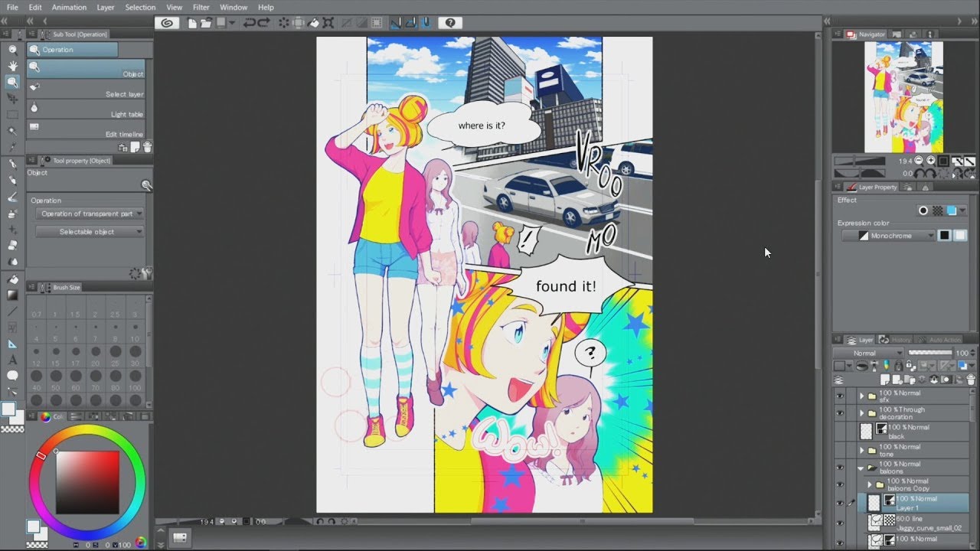Viewport: 980px width, 551px height.
Task: Select the Hand move tool
Action: pos(12,66)
